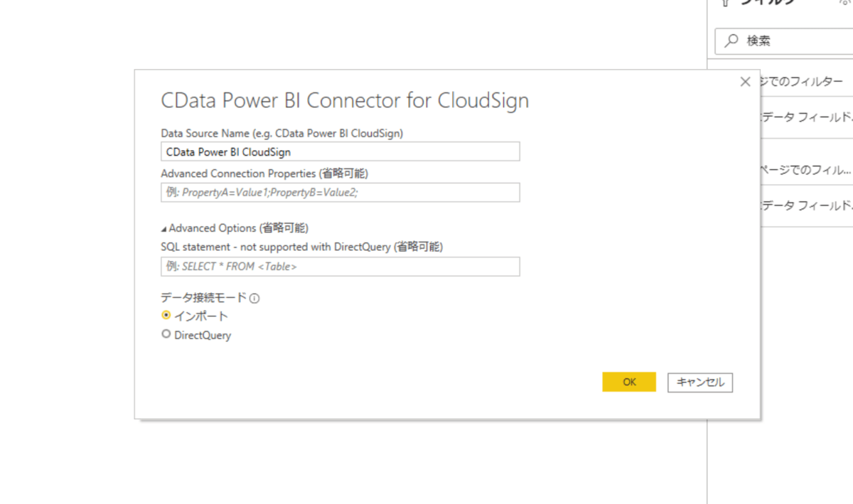This screenshot has width=853, height=504.
Task: Click the キャンセル button
Action: [x=700, y=382]
